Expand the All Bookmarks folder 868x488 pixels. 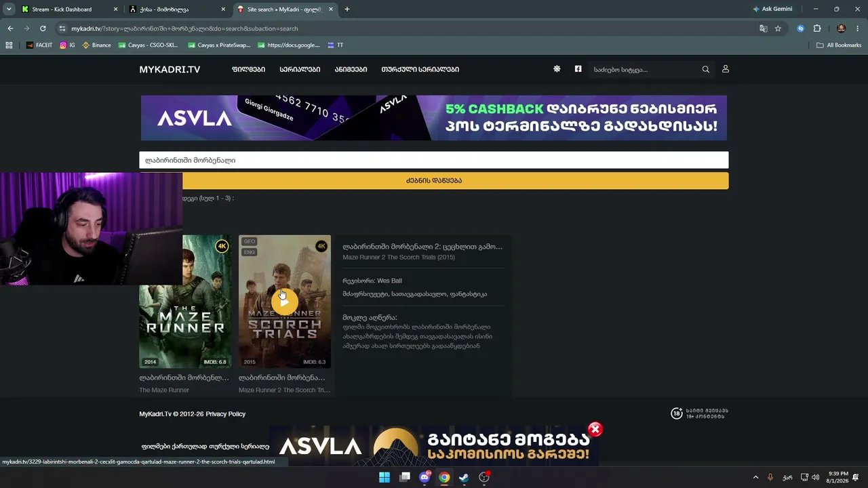click(x=839, y=45)
